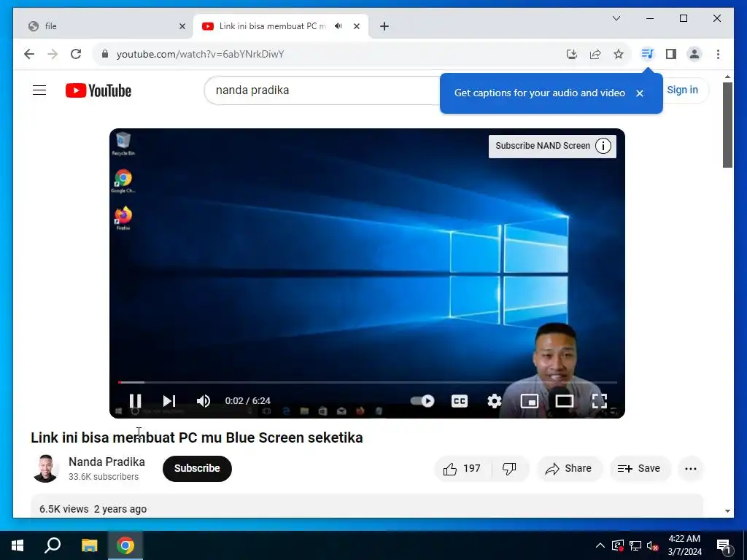This screenshot has height=560, width=747.
Task: Open a new tab
Action: click(384, 27)
